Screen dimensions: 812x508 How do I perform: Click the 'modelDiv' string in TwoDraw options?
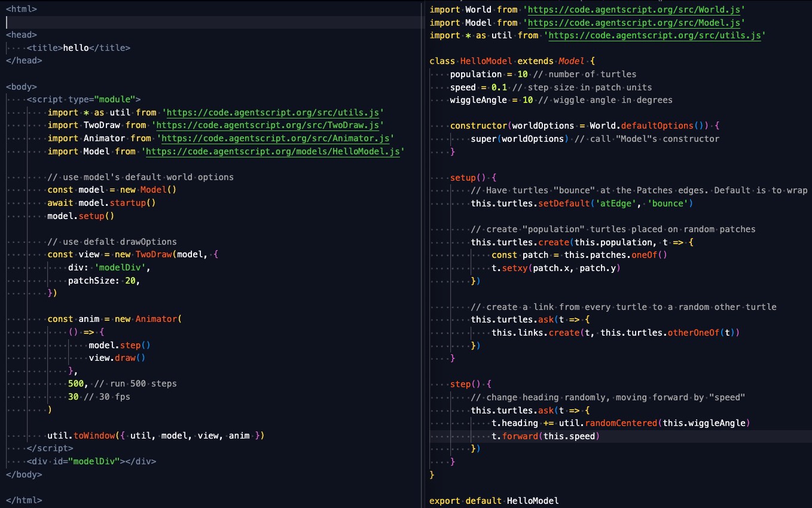(x=115, y=267)
